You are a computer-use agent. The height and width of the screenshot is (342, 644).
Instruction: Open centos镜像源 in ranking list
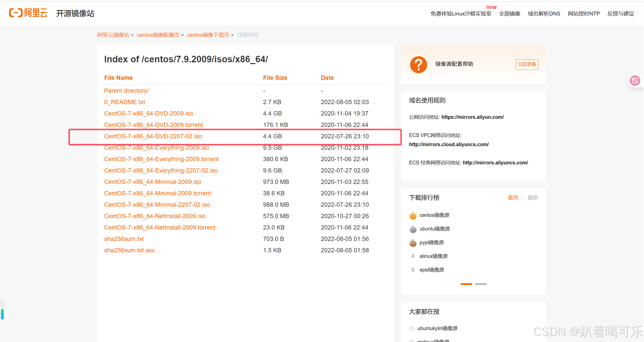[434, 215]
